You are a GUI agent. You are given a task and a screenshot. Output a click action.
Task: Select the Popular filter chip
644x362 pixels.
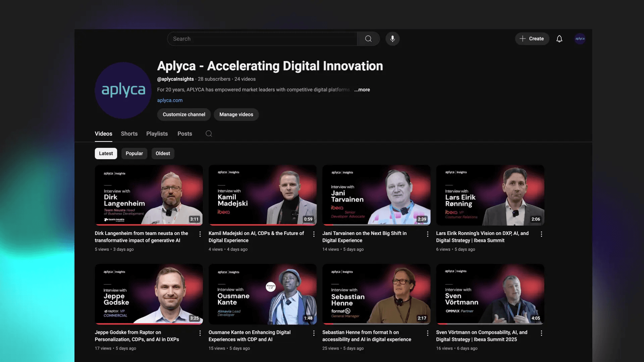[x=134, y=153]
